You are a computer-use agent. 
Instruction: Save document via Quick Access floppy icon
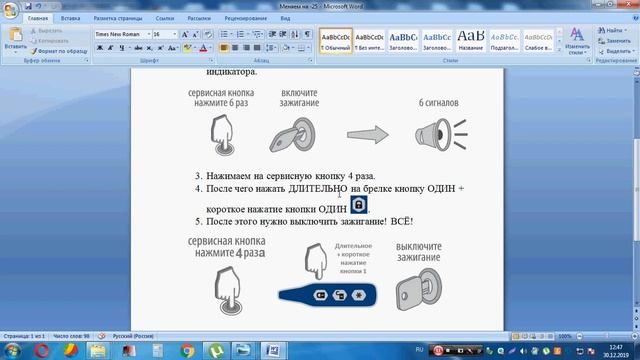28,6
